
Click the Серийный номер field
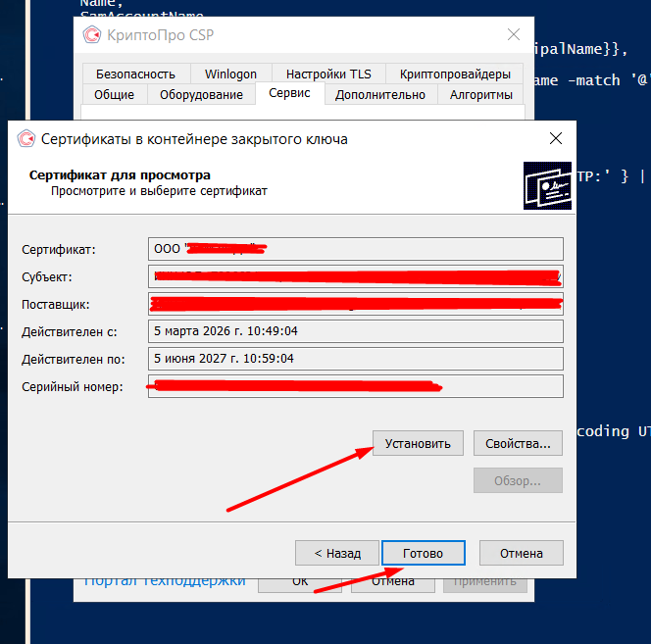pyautogui.click(x=355, y=386)
